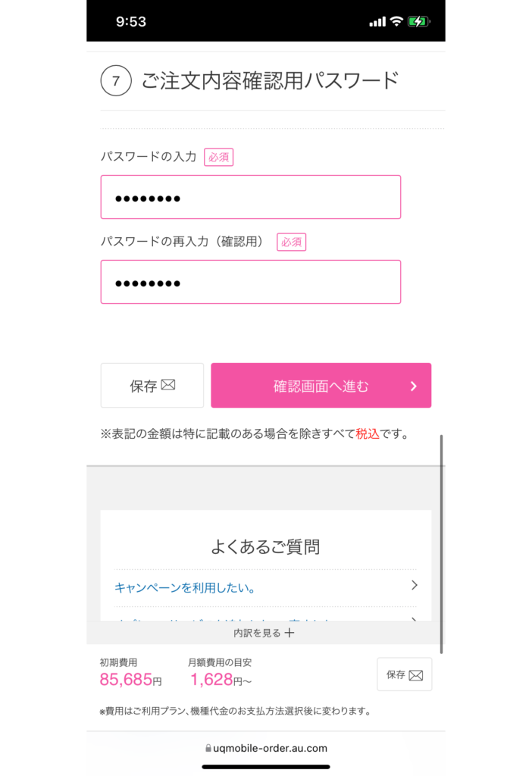532x776 pixels.
Task: Proceed with the 確認画面へ進む button
Action: coord(321,386)
